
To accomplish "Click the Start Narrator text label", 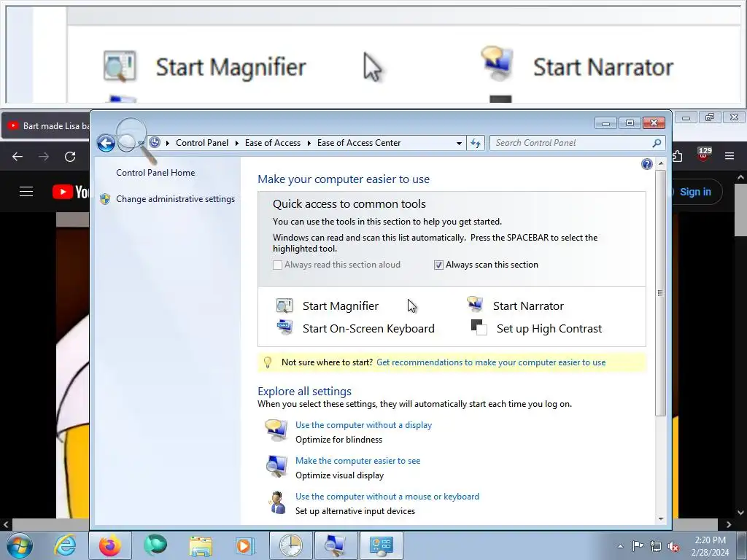I will 528,306.
